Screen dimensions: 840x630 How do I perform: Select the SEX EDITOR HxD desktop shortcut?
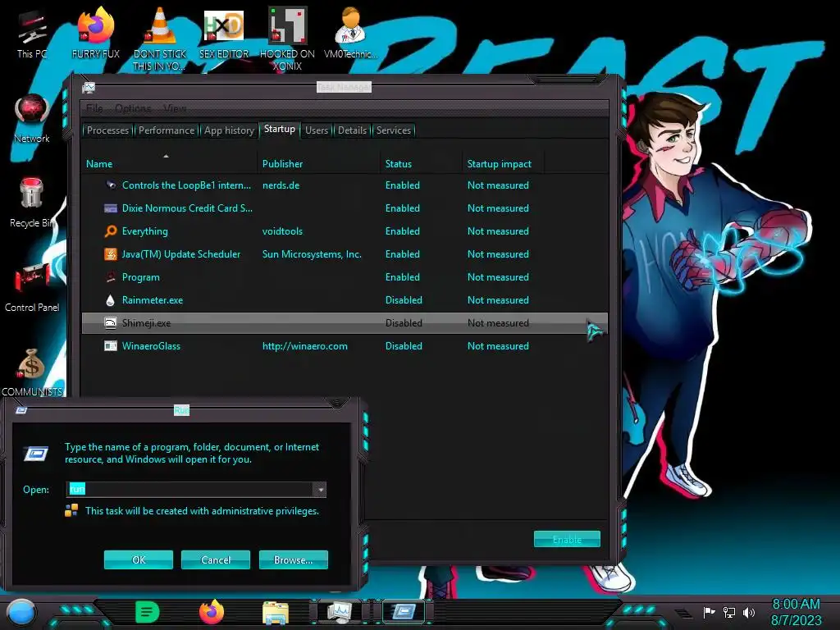(224, 33)
